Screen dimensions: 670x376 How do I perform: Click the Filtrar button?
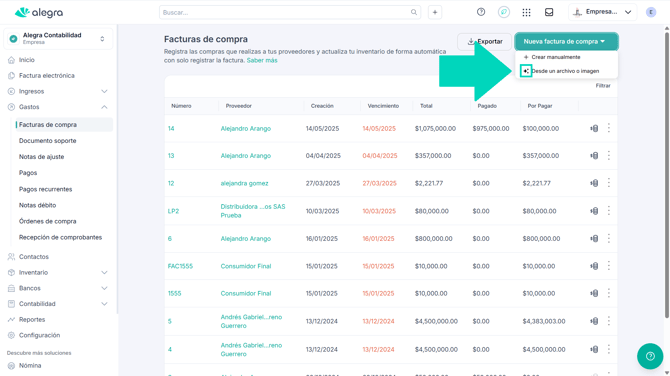(x=603, y=86)
